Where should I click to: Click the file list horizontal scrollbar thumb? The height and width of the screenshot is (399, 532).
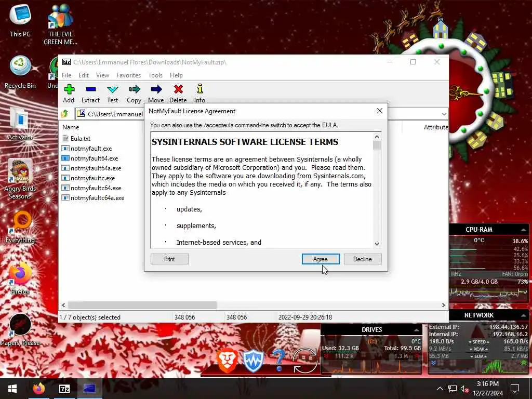(x=142, y=305)
